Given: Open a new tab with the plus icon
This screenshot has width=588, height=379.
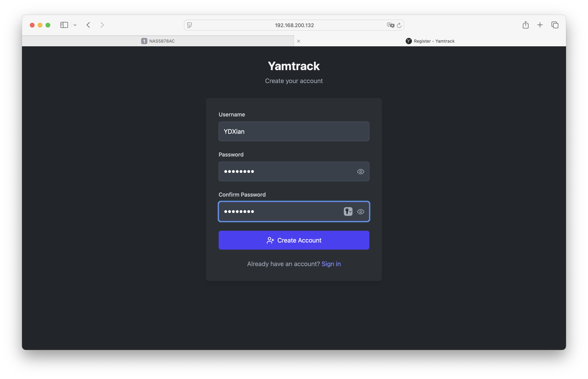Looking at the screenshot, I should click(540, 25).
